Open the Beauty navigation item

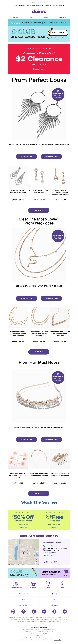point(46,17)
